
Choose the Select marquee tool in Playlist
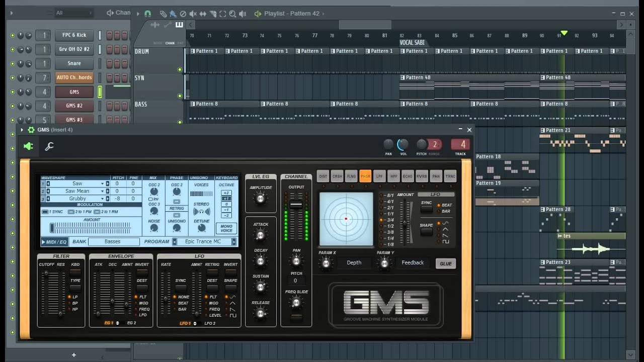click(223, 14)
